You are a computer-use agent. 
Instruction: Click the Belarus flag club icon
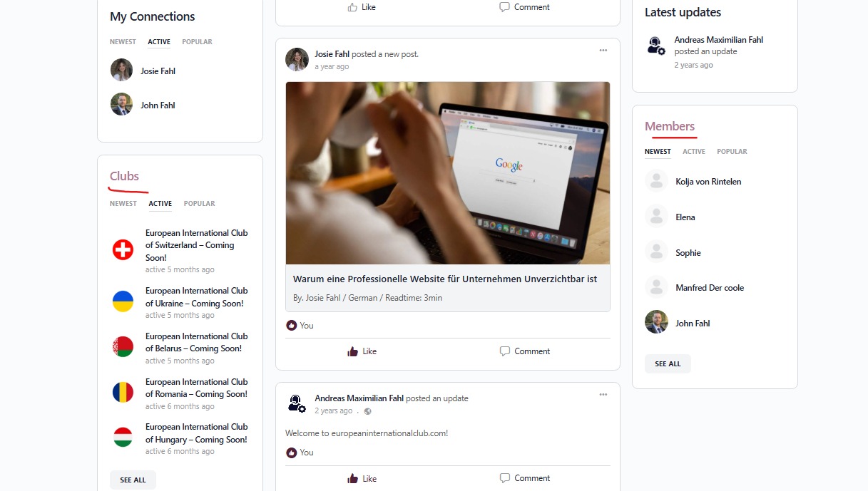(x=123, y=347)
